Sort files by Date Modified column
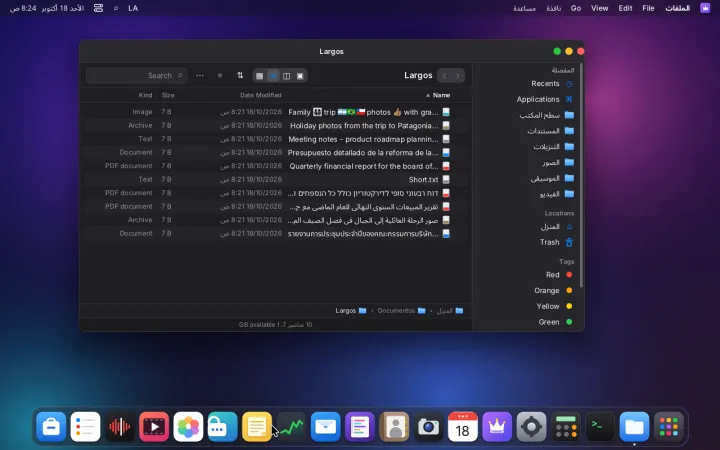Screen dimensions: 720x450 click(x=260, y=96)
